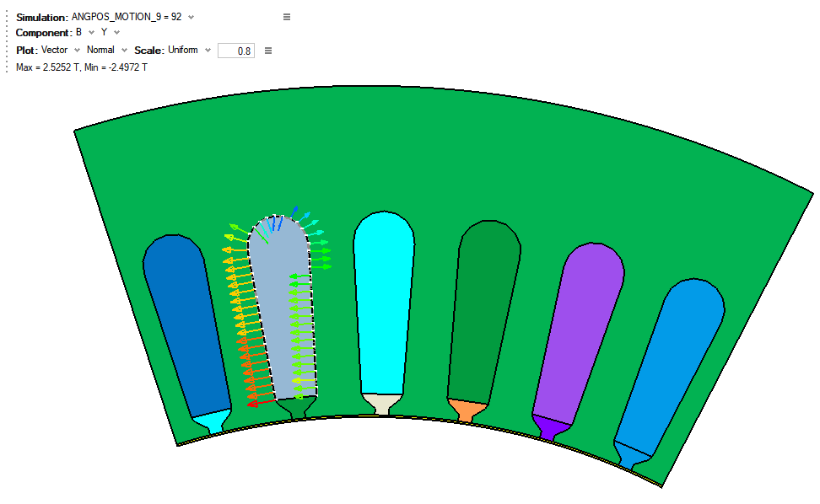Open the Normal plot mode dropdown
The image size is (820, 504).
pyautogui.click(x=125, y=51)
